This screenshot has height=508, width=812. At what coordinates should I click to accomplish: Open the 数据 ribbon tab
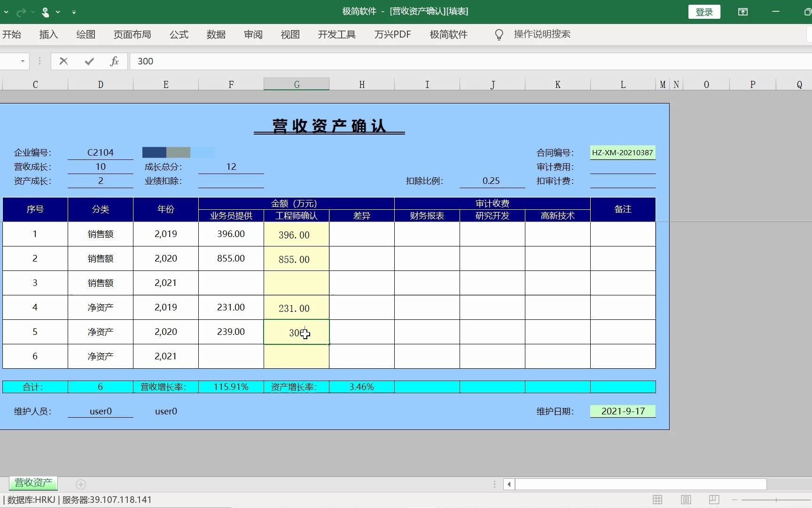pos(216,34)
